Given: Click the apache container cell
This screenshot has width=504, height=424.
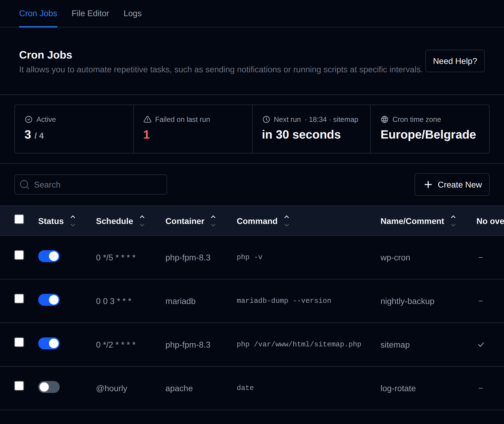Looking at the screenshot, I should coord(179,388).
